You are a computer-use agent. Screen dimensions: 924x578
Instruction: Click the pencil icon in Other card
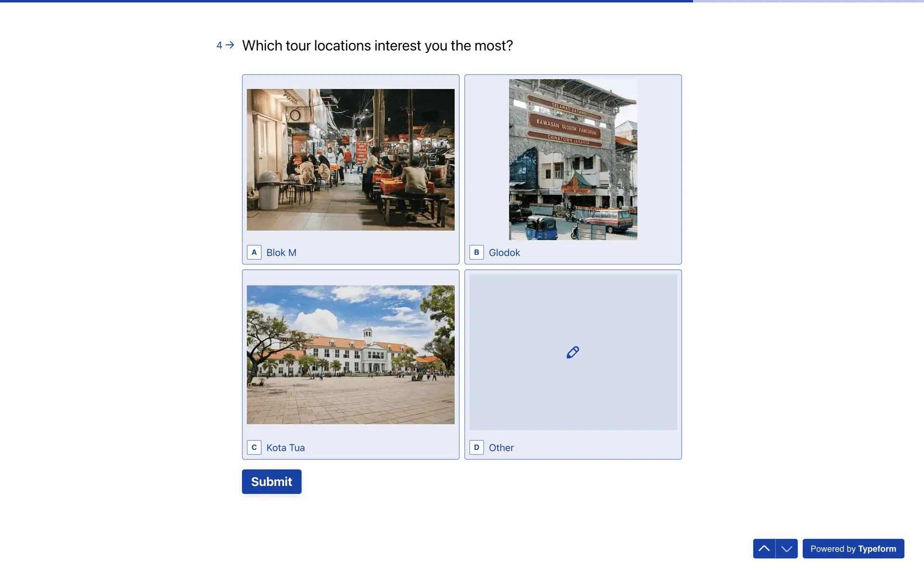coord(573,352)
